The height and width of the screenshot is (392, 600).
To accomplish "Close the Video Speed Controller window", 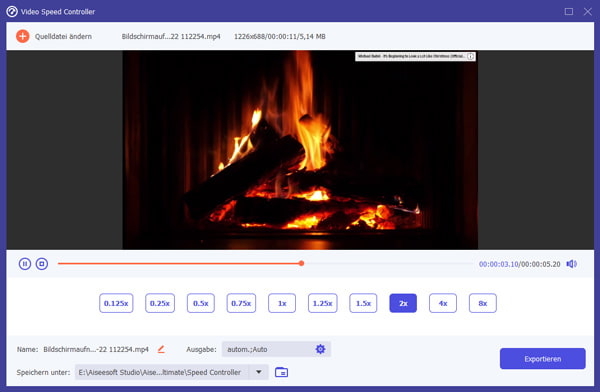I will pos(588,11).
